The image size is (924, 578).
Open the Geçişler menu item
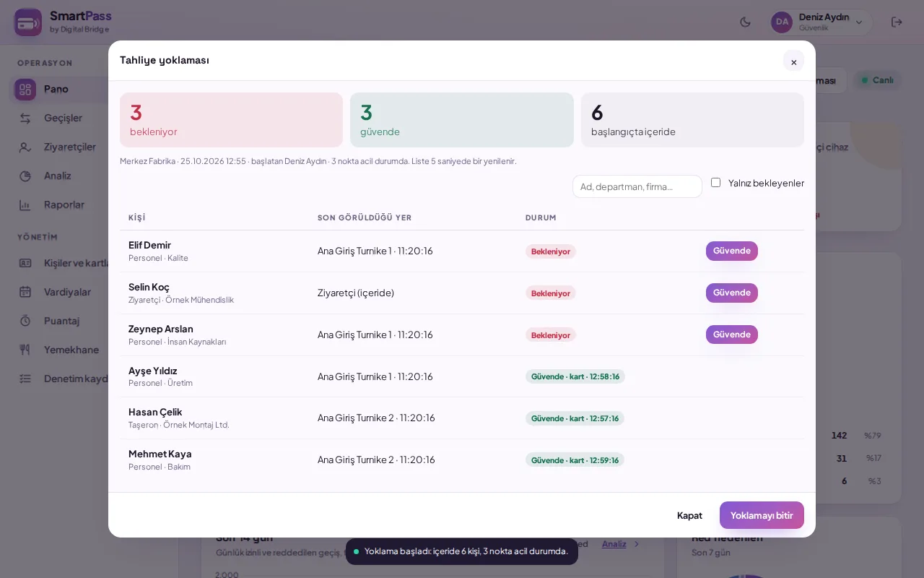[x=63, y=118]
